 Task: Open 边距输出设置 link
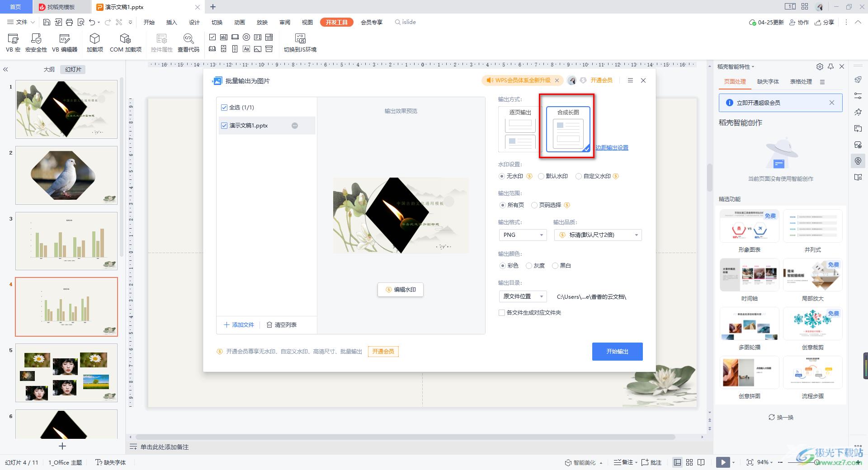point(612,148)
